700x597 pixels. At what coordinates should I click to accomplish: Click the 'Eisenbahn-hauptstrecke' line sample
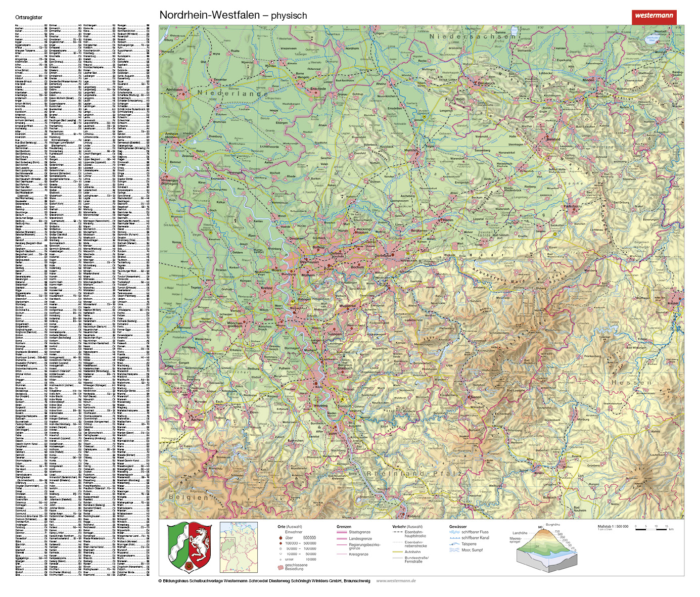click(x=397, y=532)
